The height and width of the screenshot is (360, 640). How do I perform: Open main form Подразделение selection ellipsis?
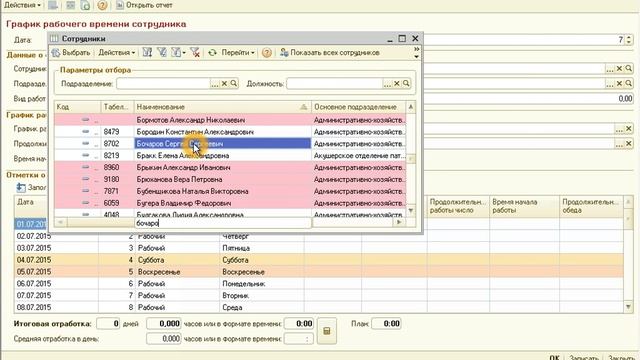coord(610,84)
